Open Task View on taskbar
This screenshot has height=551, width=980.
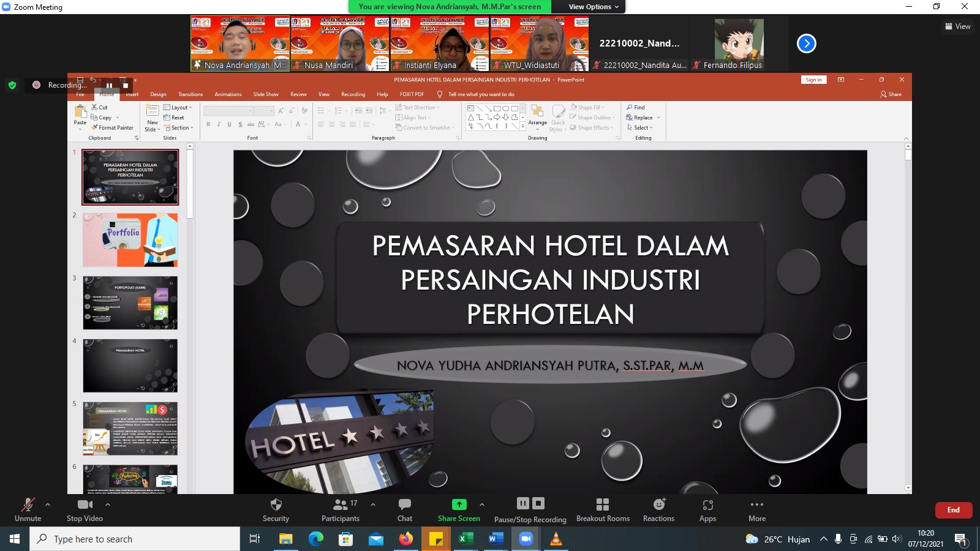pyautogui.click(x=255, y=539)
